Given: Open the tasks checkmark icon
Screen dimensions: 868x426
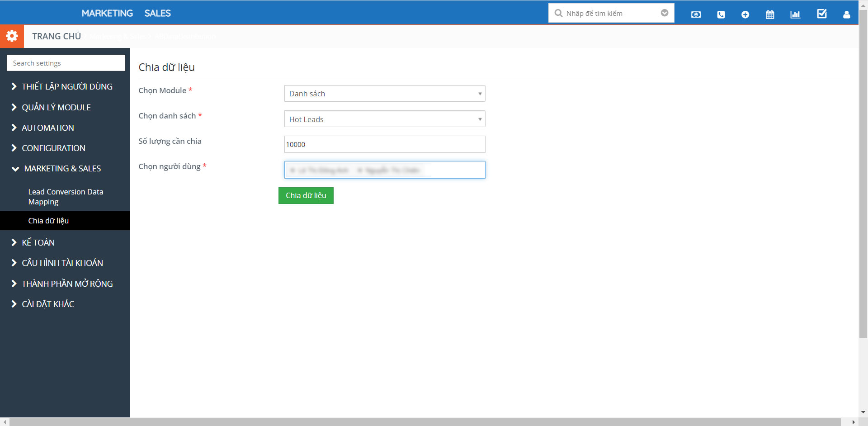Looking at the screenshot, I should click(822, 14).
